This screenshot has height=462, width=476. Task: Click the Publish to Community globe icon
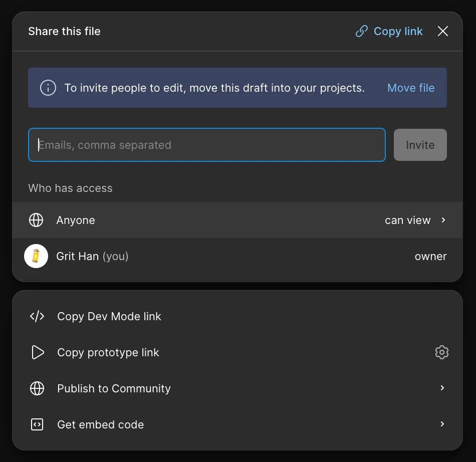37,389
